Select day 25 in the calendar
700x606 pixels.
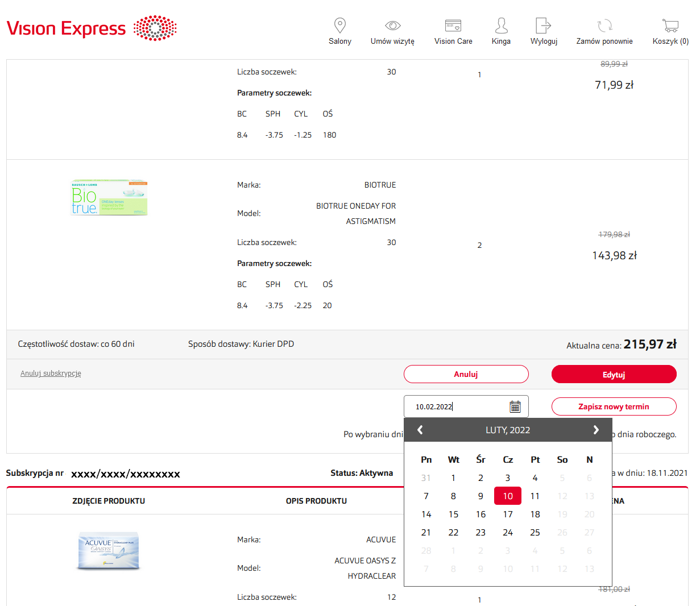[535, 533]
